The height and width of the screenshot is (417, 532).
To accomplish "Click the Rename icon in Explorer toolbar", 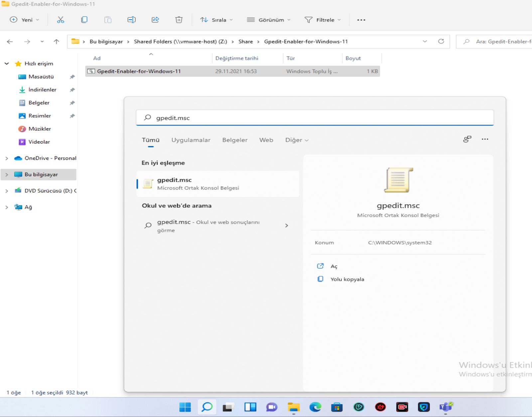I will 131,20.
